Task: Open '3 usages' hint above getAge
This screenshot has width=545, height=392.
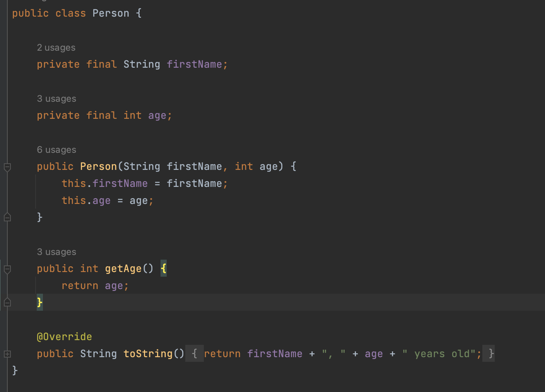Action: click(56, 252)
